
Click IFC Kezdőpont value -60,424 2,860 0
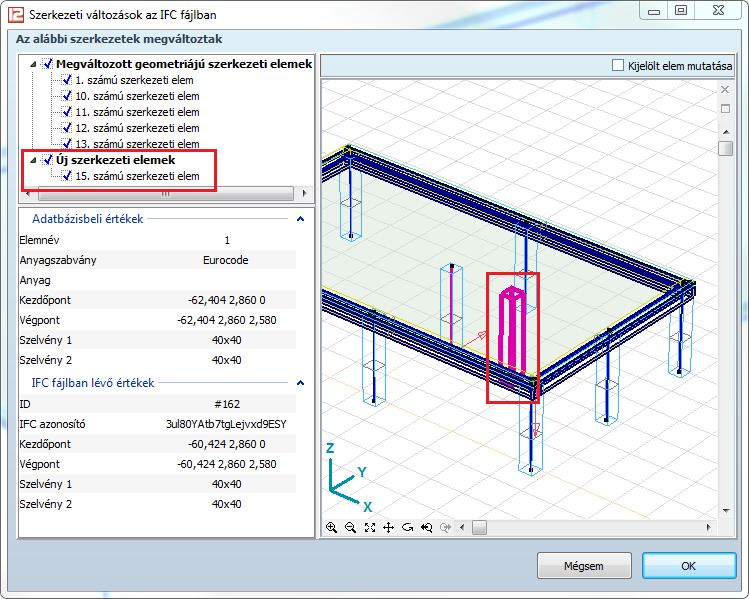226,444
